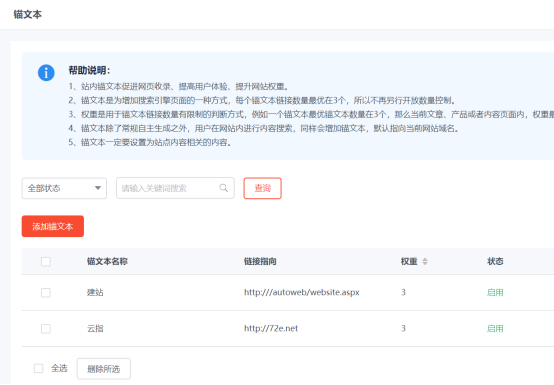The width and height of the screenshot is (554, 385).
Task: Select the 锚文本 page title tab
Action: 28,14
